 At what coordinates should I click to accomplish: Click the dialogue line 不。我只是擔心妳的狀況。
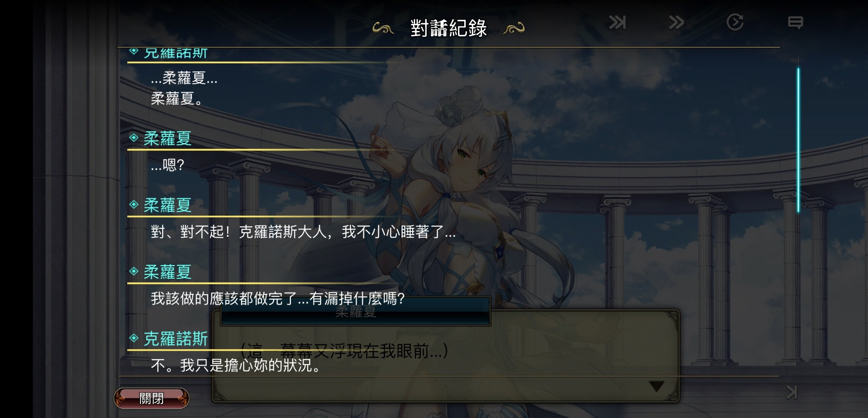pyautogui.click(x=236, y=365)
